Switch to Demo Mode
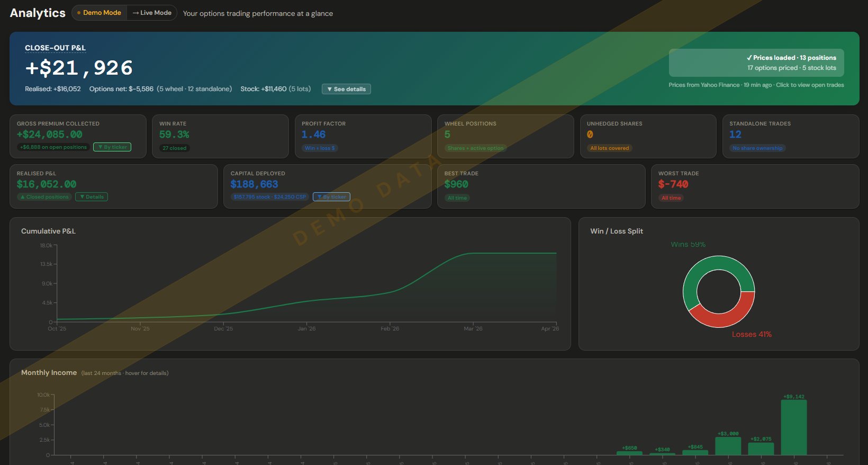Screen dimensions: 868x465 click(x=99, y=13)
